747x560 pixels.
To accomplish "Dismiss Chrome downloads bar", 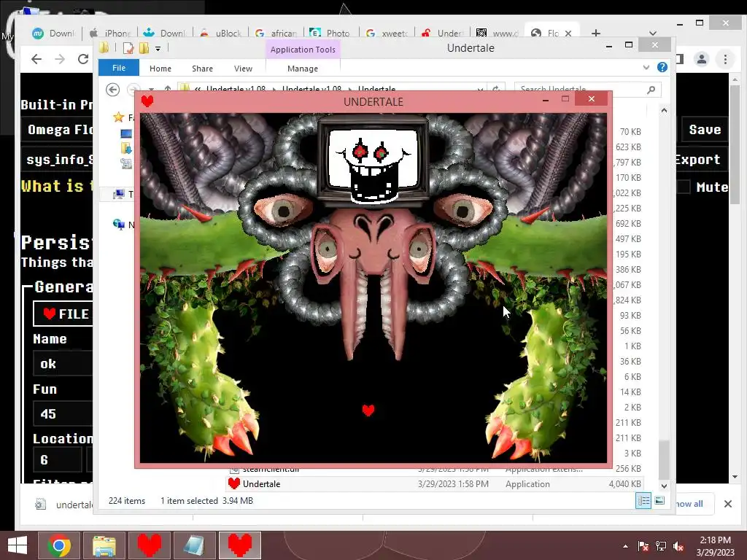I will 728,504.
